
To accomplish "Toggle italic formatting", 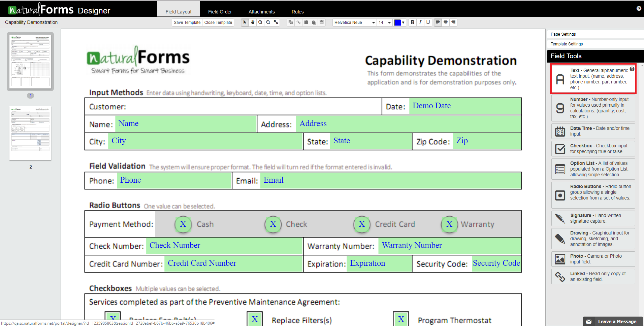I will [420, 23].
